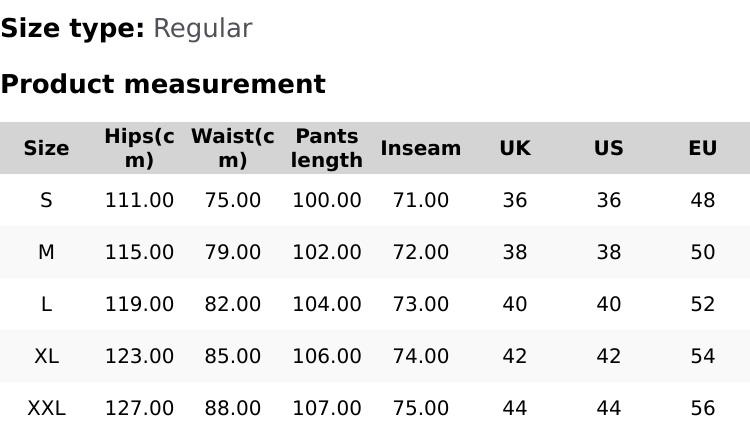The width and height of the screenshot is (750, 434).
Task: Click the Regular size type value
Action: point(202,28)
